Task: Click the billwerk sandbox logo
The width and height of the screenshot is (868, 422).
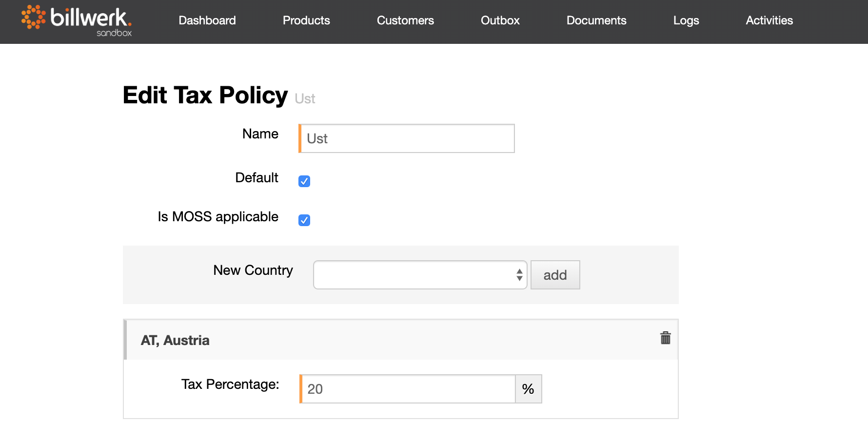Action: (77, 21)
